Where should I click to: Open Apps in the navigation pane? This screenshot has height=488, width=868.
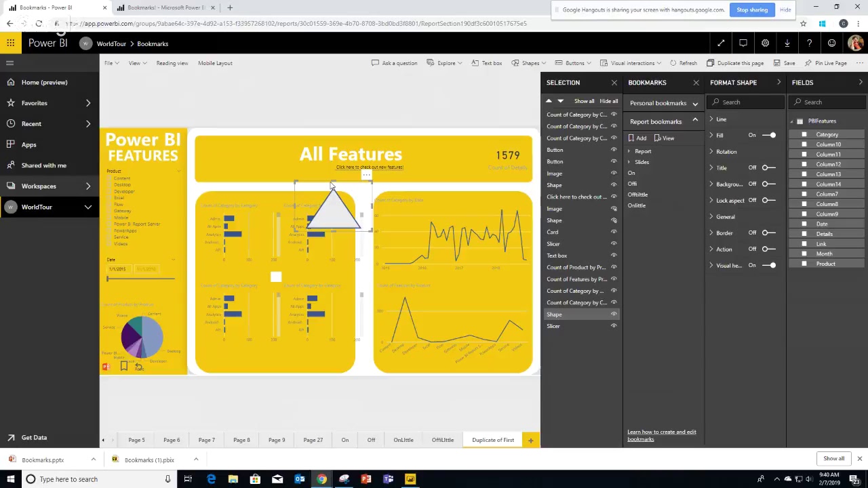click(28, 144)
